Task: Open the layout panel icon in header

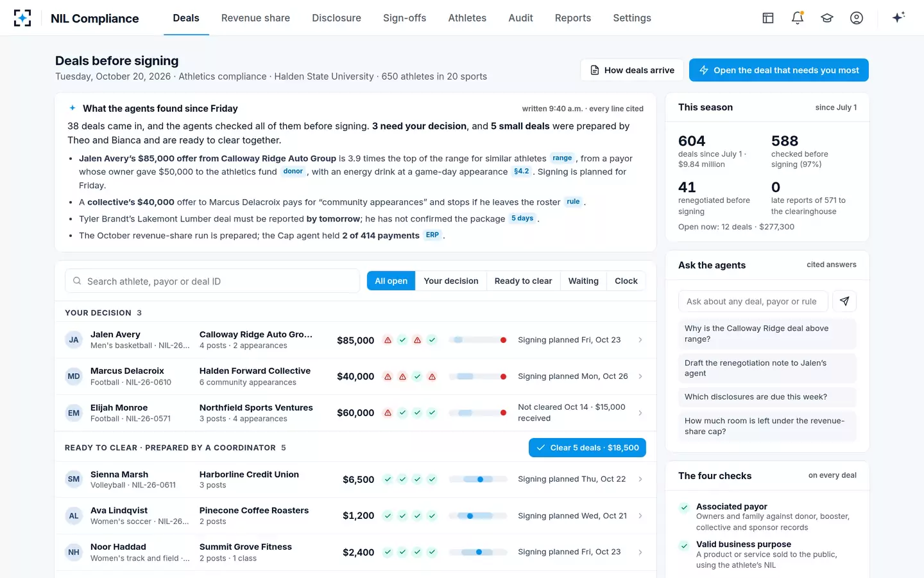Action: (768, 18)
